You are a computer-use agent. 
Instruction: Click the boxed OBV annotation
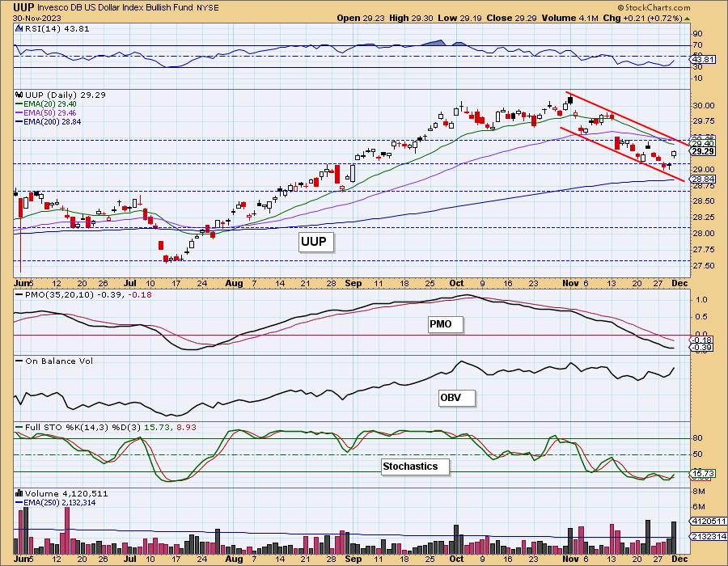457,398
